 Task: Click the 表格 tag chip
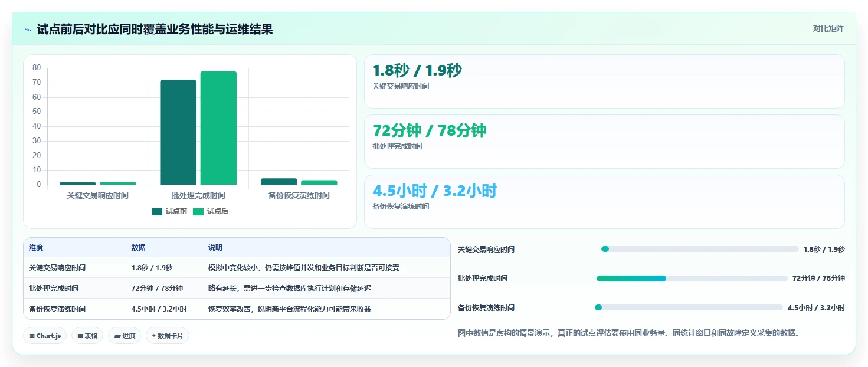(88, 336)
